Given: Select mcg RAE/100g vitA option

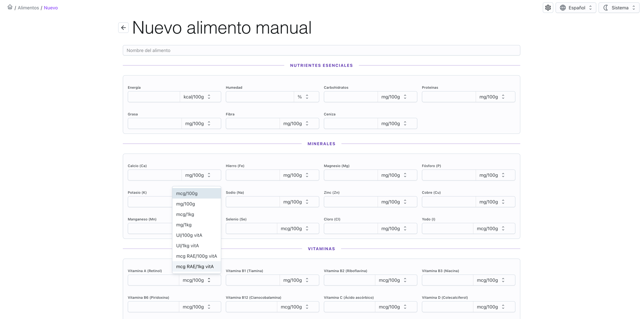Looking at the screenshot, I should (196, 256).
